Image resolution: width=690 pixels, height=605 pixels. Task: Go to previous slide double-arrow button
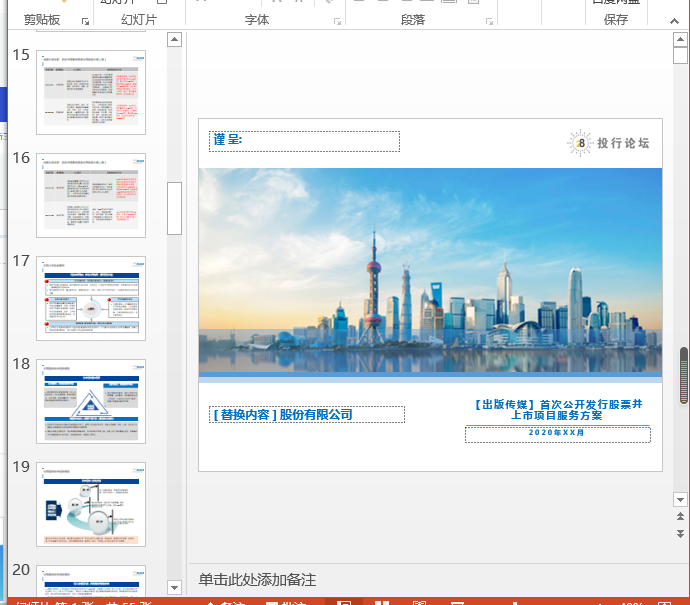click(x=680, y=517)
